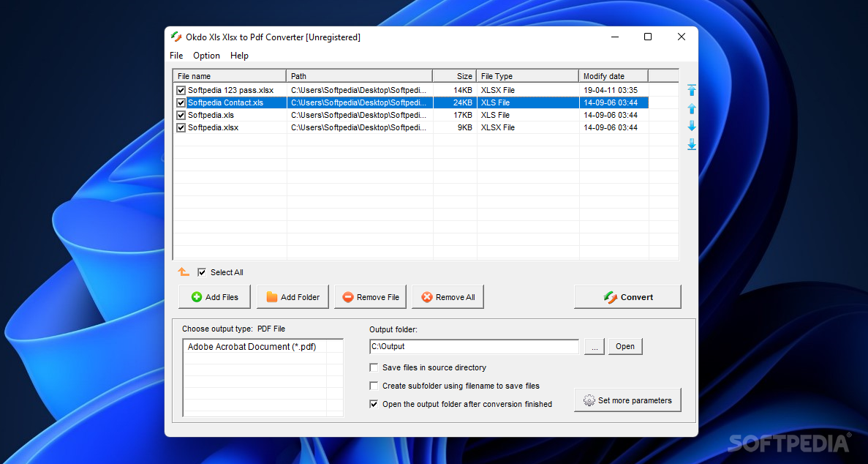Click the Add Folder button
The height and width of the screenshot is (464, 868).
click(293, 297)
